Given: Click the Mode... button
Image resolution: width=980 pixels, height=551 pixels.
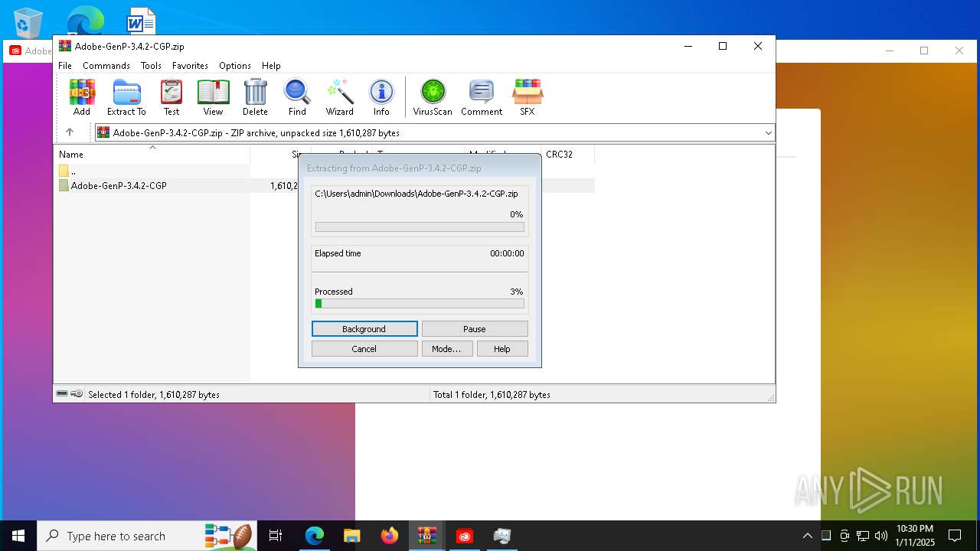Looking at the screenshot, I should 446,349.
